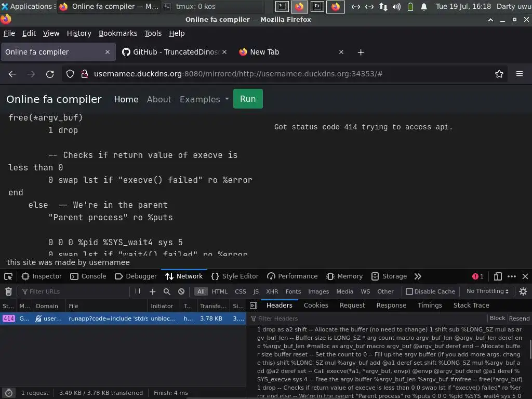Open the Style Editor tab

(235, 276)
